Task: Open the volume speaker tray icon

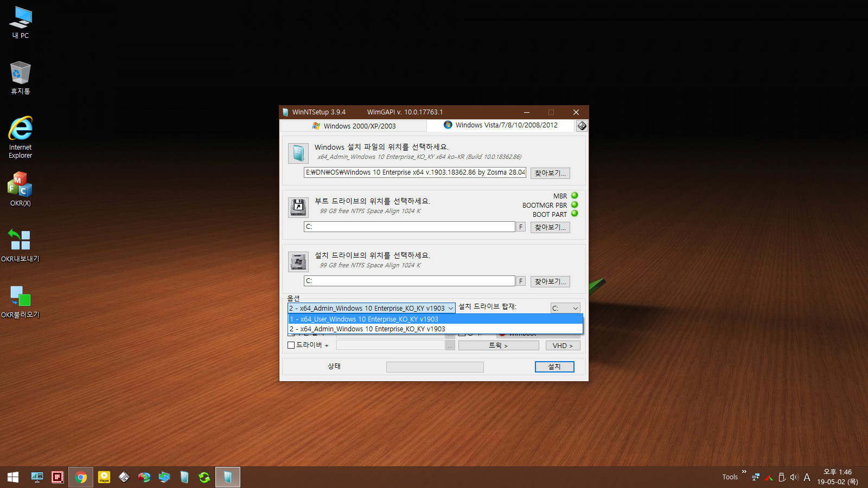Action: point(794,477)
